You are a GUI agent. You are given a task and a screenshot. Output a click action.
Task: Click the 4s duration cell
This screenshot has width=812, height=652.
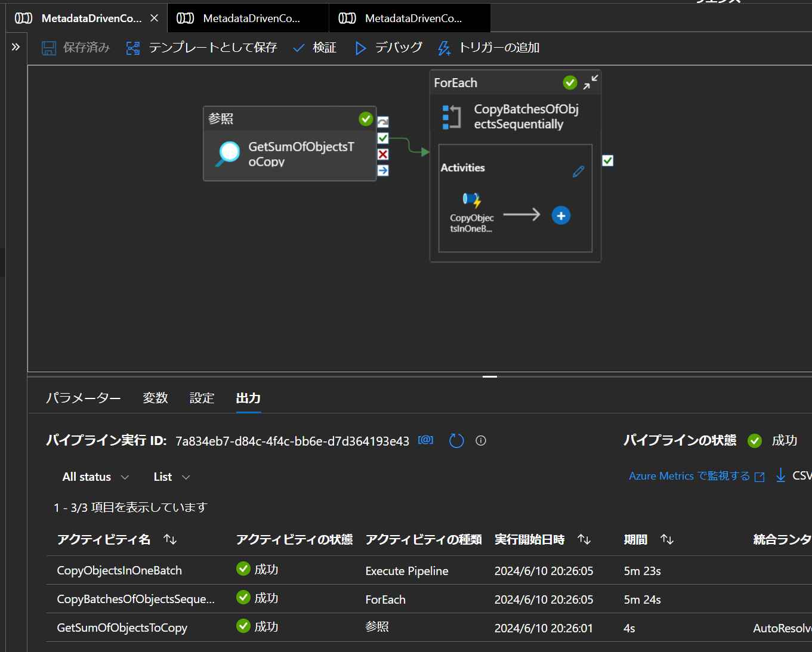(629, 628)
